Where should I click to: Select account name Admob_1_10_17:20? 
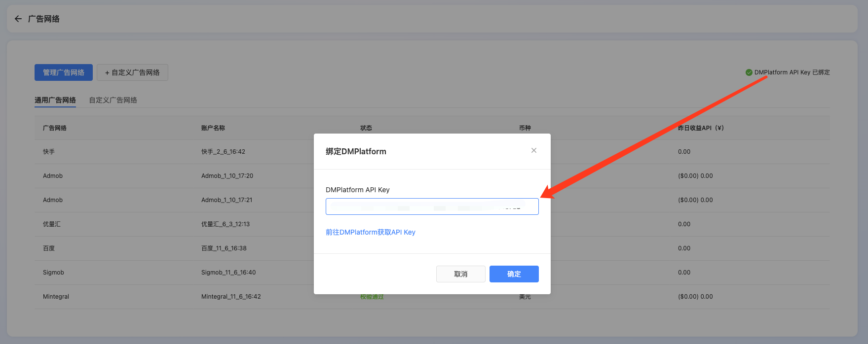[227, 176]
